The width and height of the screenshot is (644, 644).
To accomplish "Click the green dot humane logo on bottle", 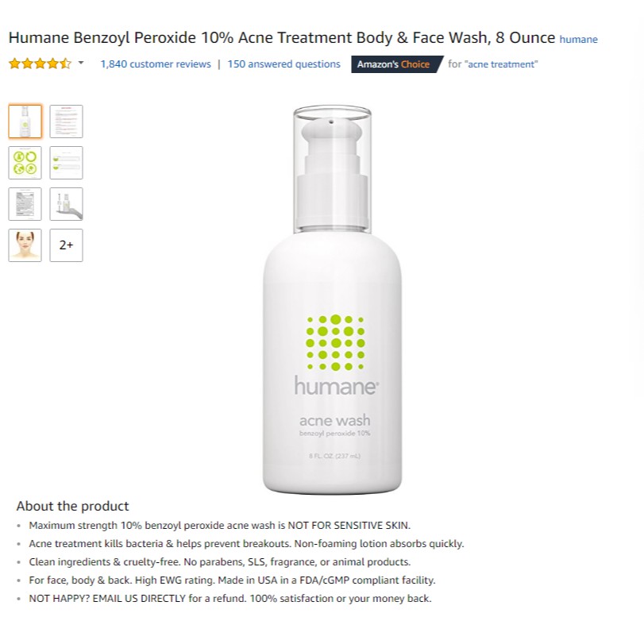I will (335, 342).
